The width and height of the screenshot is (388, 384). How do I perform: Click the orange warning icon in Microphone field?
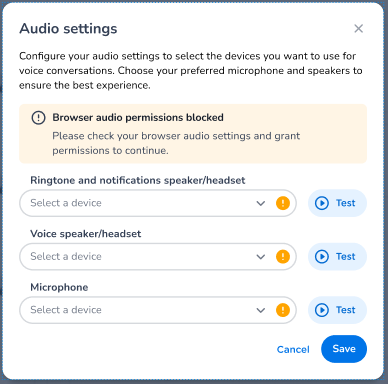[283, 310]
